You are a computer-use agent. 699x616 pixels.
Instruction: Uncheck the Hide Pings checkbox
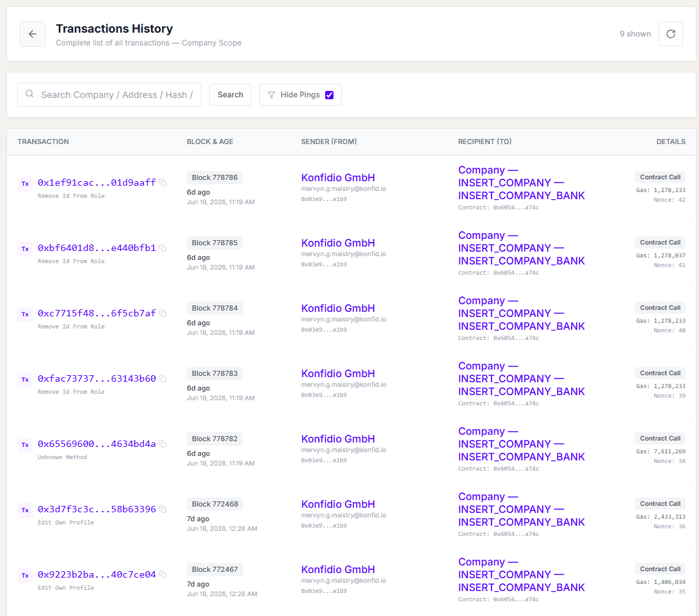tap(330, 95)
